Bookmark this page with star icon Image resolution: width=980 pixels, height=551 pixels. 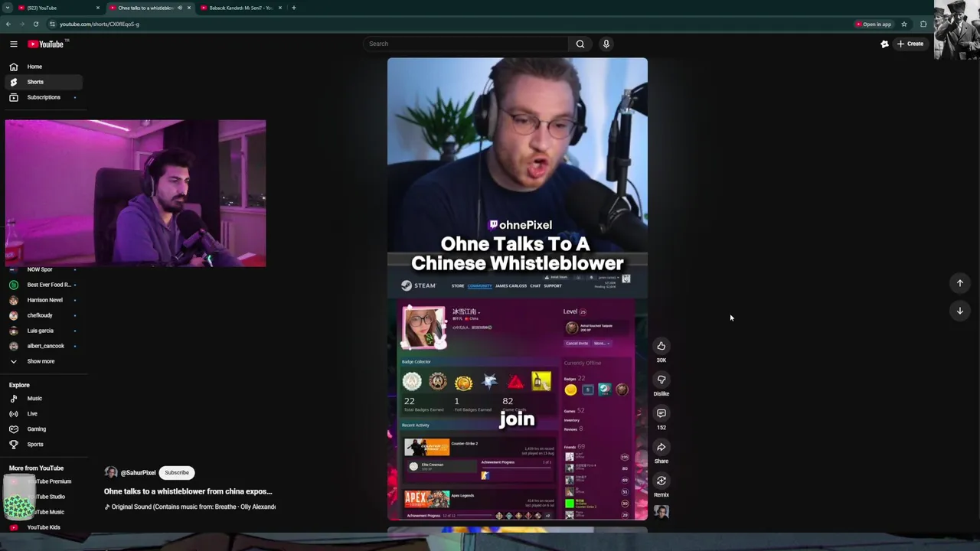pos(904,24)
